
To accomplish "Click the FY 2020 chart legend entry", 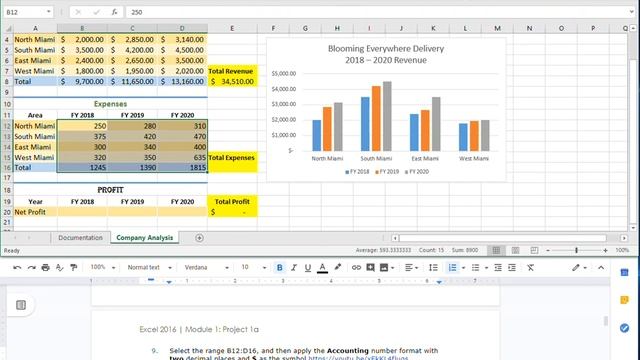I will pyautogui.click(x=417, y=172).
